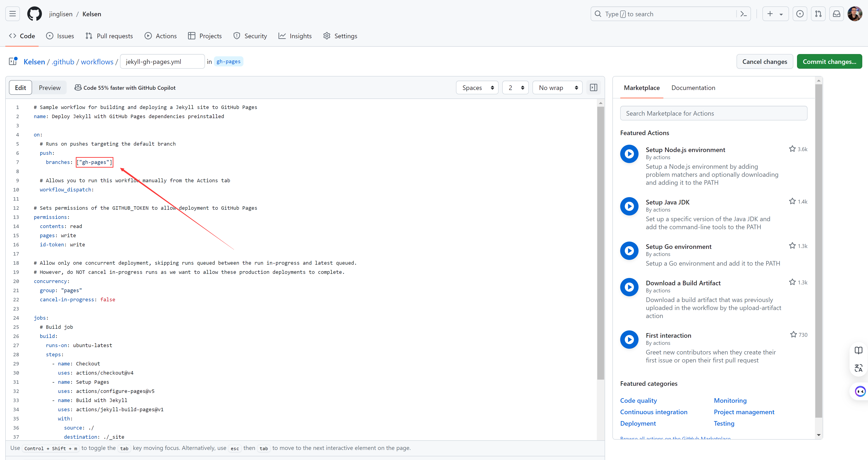
Task: Open the command palette icon in search bar
Action: point(743,14)
